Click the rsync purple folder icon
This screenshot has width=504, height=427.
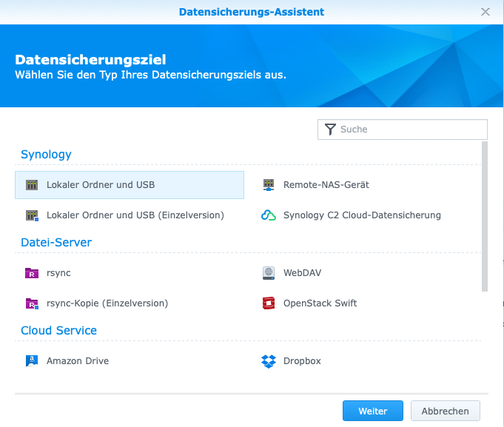tap(32, 273)
